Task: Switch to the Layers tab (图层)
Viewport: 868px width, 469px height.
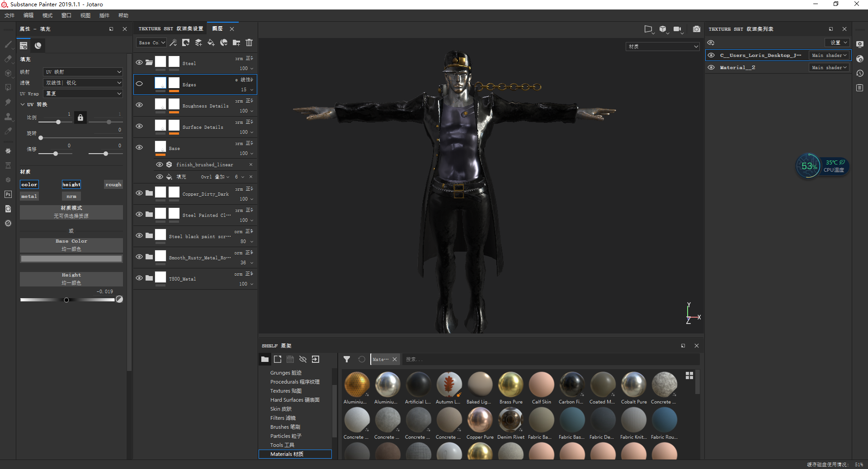Action: tap(218, 28)
